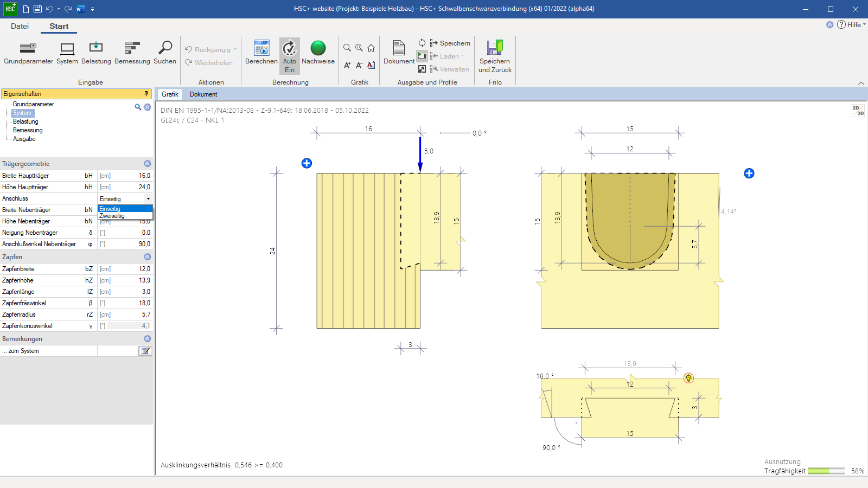Toggle 2D/3D view icon in graphic
Viewport: 868px width, 488px height.
[858, 110]
